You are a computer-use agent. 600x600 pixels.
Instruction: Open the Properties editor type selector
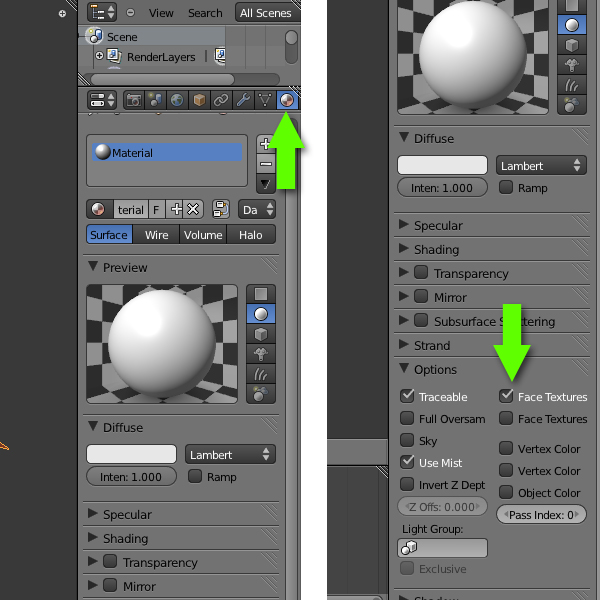click(102, 100)
